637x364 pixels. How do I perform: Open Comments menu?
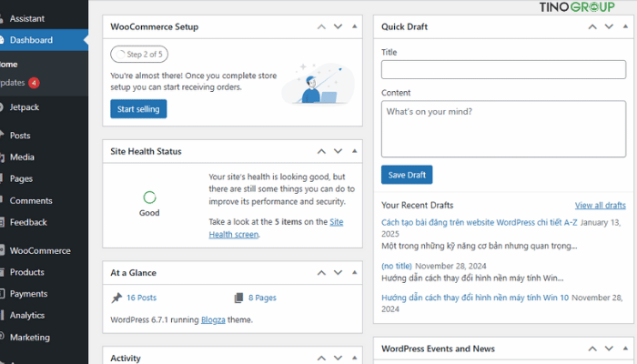tap(31, 201)
